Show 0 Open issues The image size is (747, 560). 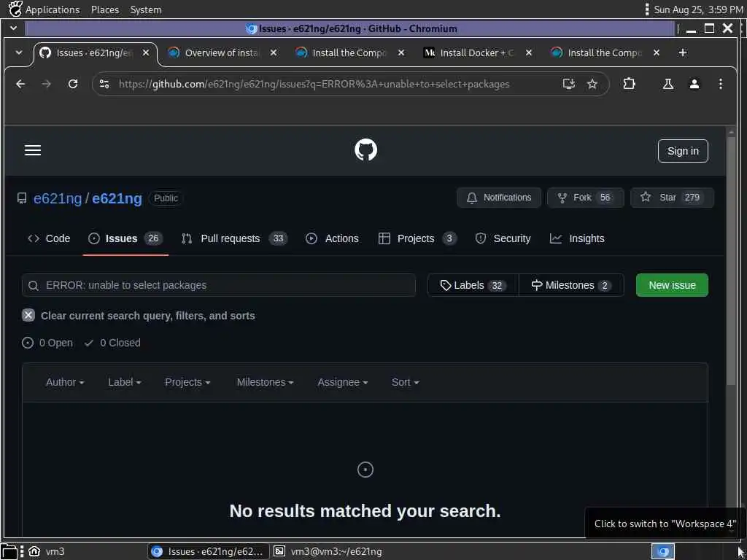[47, 343]
